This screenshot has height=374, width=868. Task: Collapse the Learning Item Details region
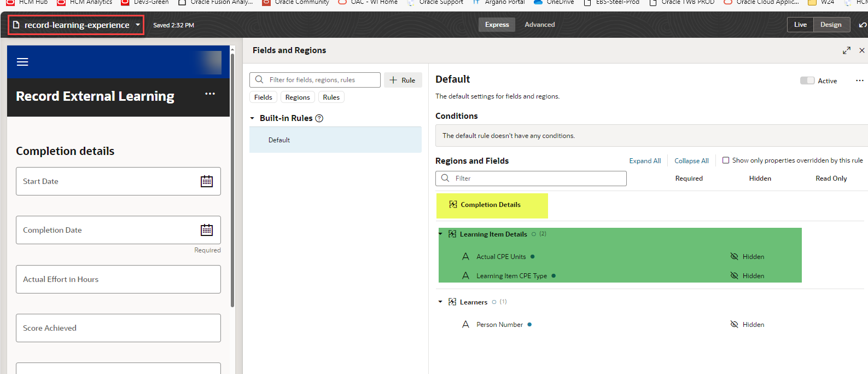coord(441,234)
